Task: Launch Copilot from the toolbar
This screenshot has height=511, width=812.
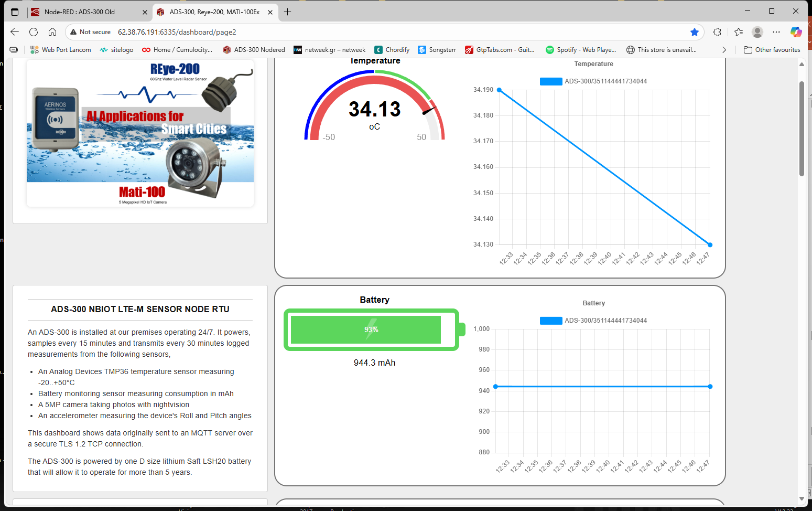Action: [x=796, y=32]
